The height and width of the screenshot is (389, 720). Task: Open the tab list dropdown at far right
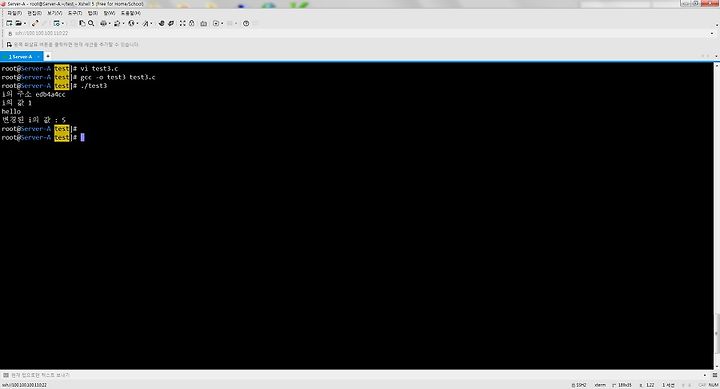[716, 56]
